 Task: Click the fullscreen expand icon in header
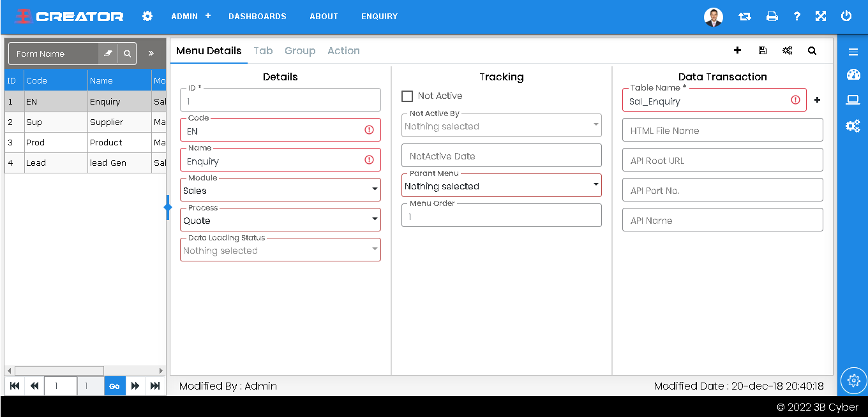[x=821, y=17]
